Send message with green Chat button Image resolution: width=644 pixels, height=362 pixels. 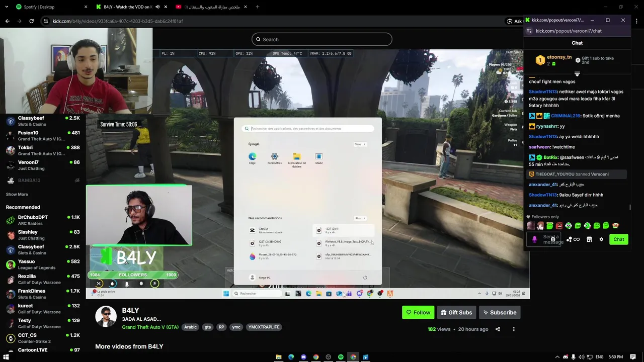[x=618, y=239]
